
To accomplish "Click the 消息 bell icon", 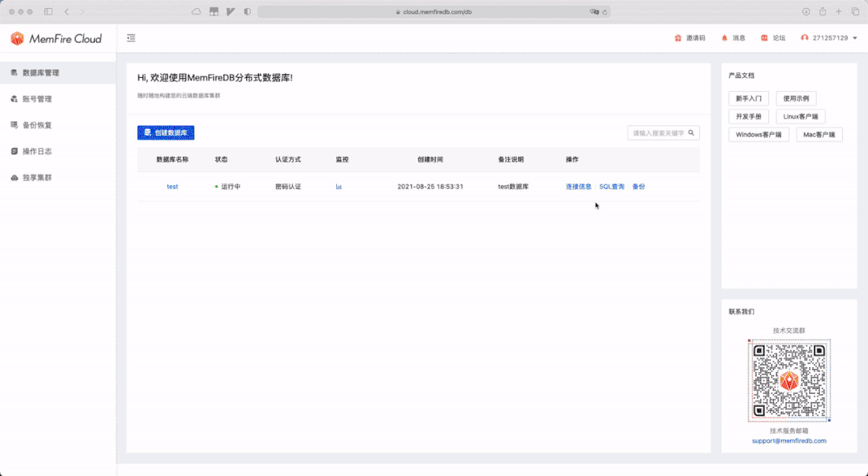I will pyautogui.click(x=725, y=38).
